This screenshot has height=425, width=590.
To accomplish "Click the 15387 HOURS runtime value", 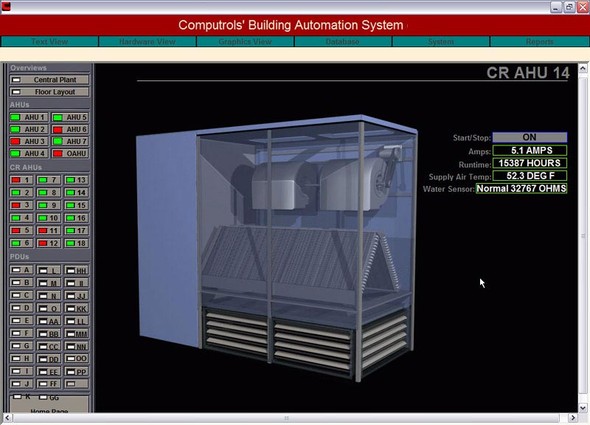I will pos(529,163).
